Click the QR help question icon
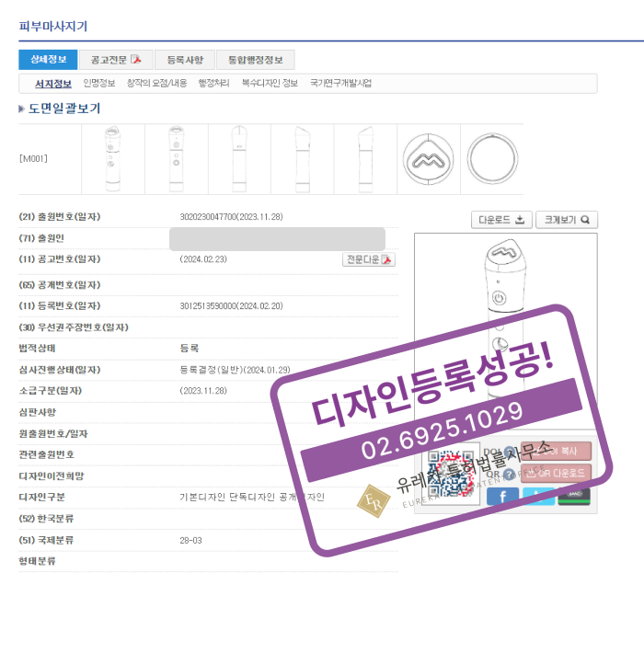644x665 pixels. tap(509, 474)
